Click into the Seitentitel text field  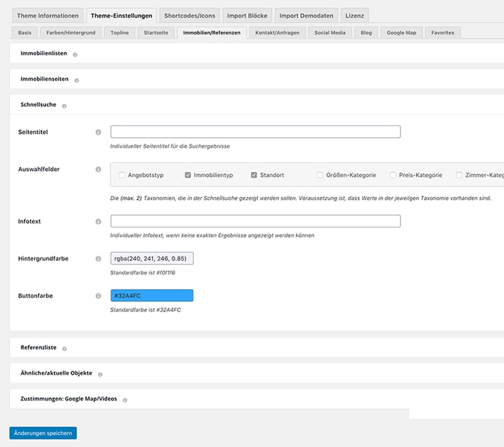[x=255, y=132]
